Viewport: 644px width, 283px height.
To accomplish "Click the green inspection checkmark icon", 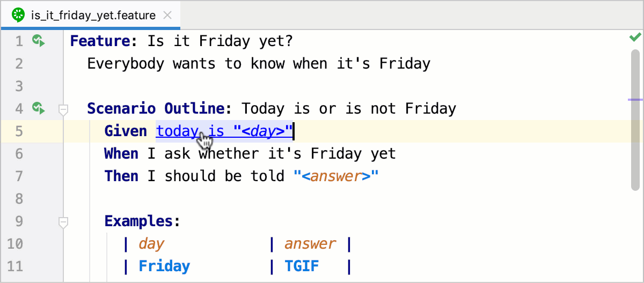I will tap(635, 38).
